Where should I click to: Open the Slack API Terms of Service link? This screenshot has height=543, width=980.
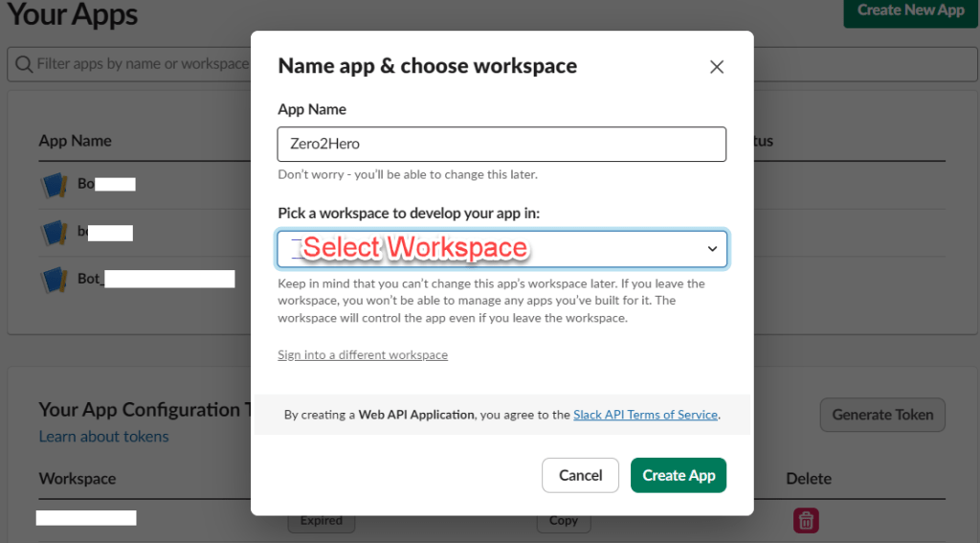[645, 415]
